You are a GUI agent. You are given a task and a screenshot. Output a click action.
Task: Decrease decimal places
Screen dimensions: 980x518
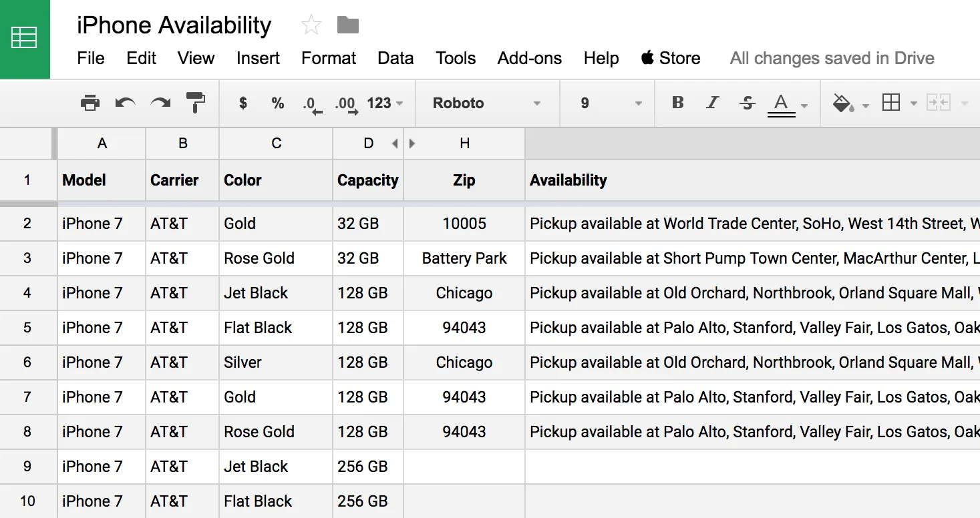tap(311, 104)
